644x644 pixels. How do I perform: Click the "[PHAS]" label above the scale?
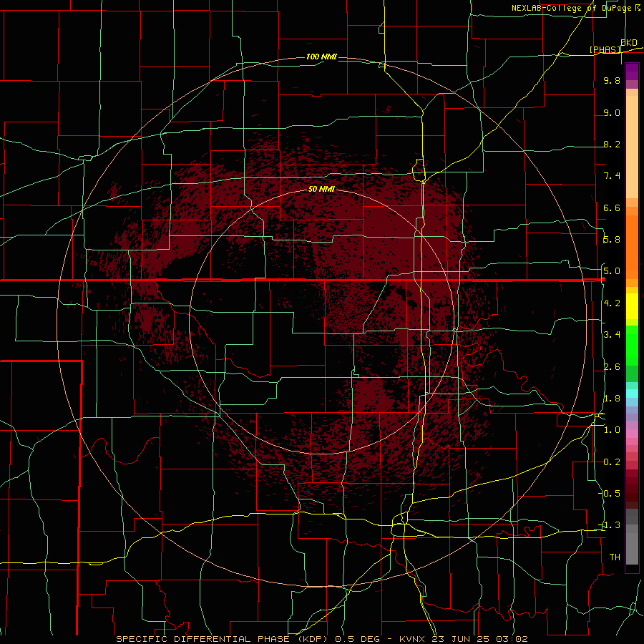coord(605,49)
